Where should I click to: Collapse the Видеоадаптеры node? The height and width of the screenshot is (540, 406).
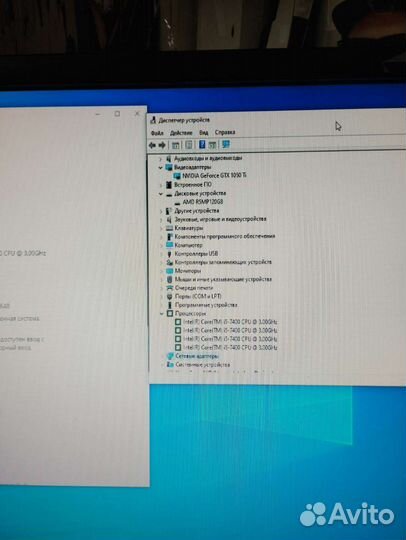click(x=160, y=167)
